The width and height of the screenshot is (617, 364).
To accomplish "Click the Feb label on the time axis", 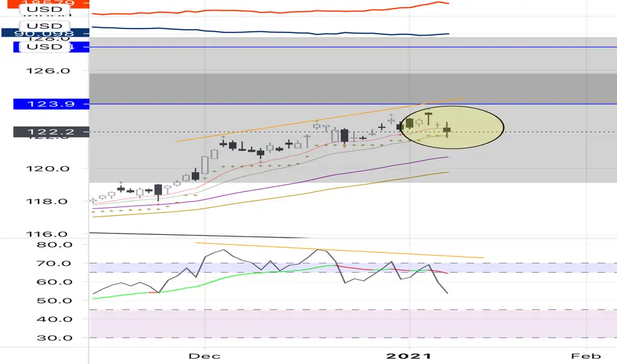I will (x=586, y=356).
